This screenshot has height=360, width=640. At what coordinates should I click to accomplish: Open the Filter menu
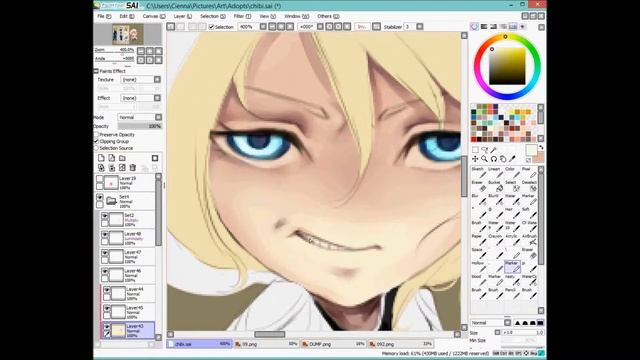click(x=242, y=16)
